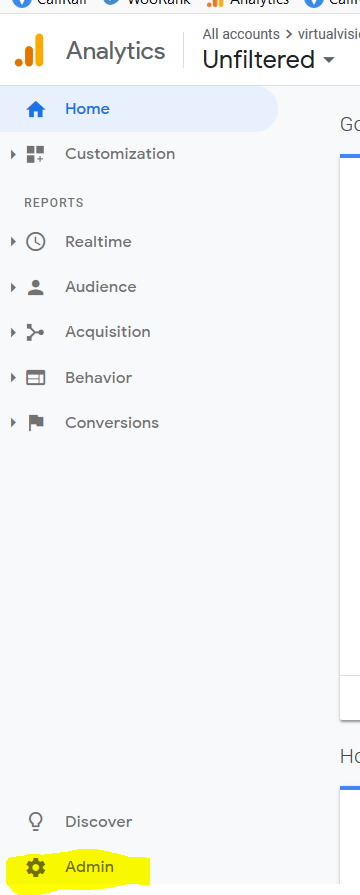Click the Admin gear icon
This screenshot has height=895, width=360.
click(x=35, y=868)
